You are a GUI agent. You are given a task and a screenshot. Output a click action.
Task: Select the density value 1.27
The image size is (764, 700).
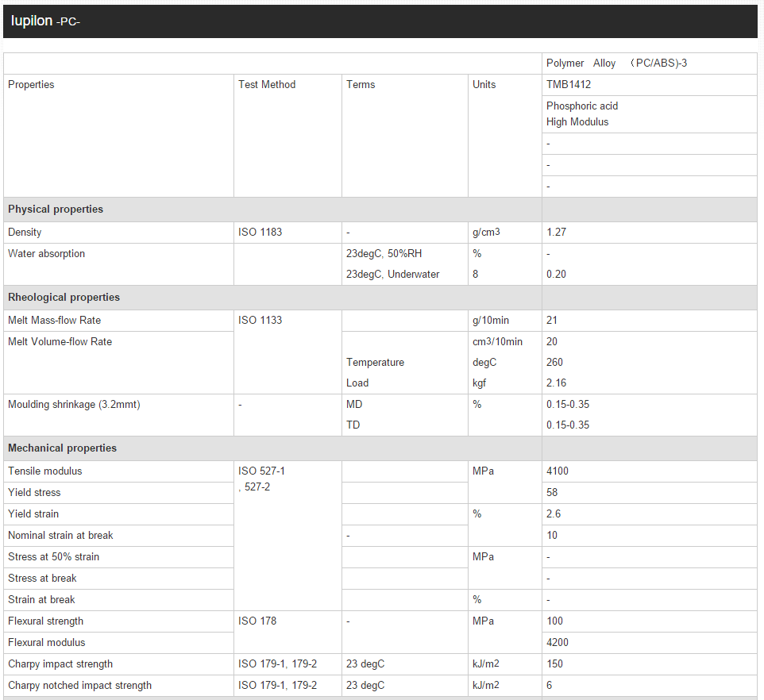(556, 233)
